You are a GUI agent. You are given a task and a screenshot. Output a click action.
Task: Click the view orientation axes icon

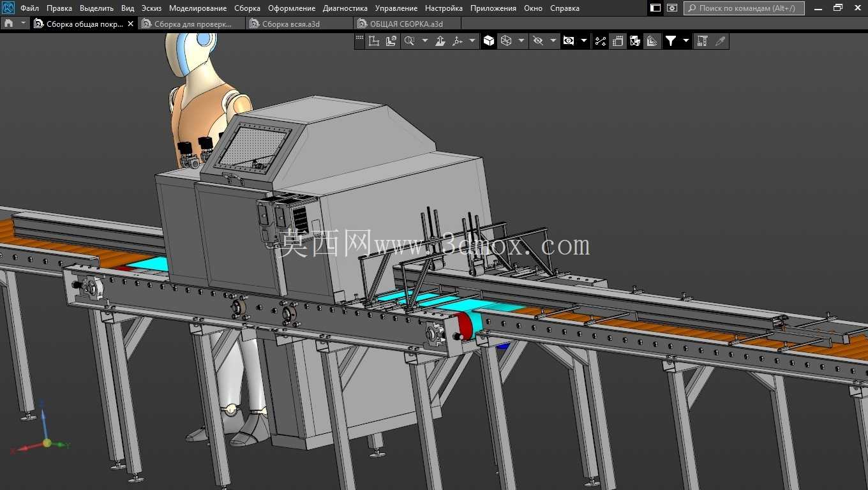pos(458,41)
